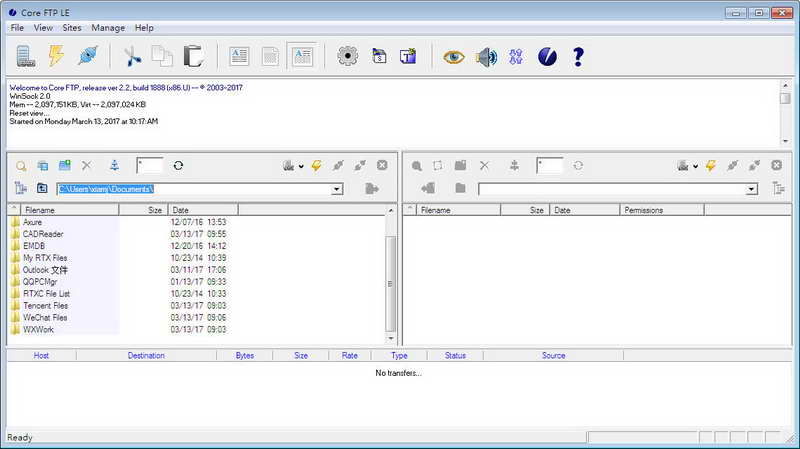Viewport: 800px width, 449px height.
Task: Toggle the local directory tree view icon
Action: (20, 188)
